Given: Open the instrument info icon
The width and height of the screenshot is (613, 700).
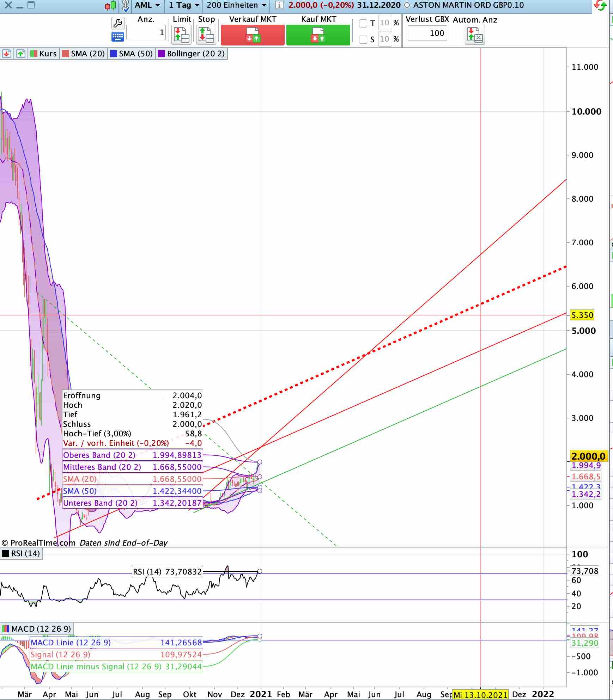Looking at the screenshot, I should pos(279,5).
